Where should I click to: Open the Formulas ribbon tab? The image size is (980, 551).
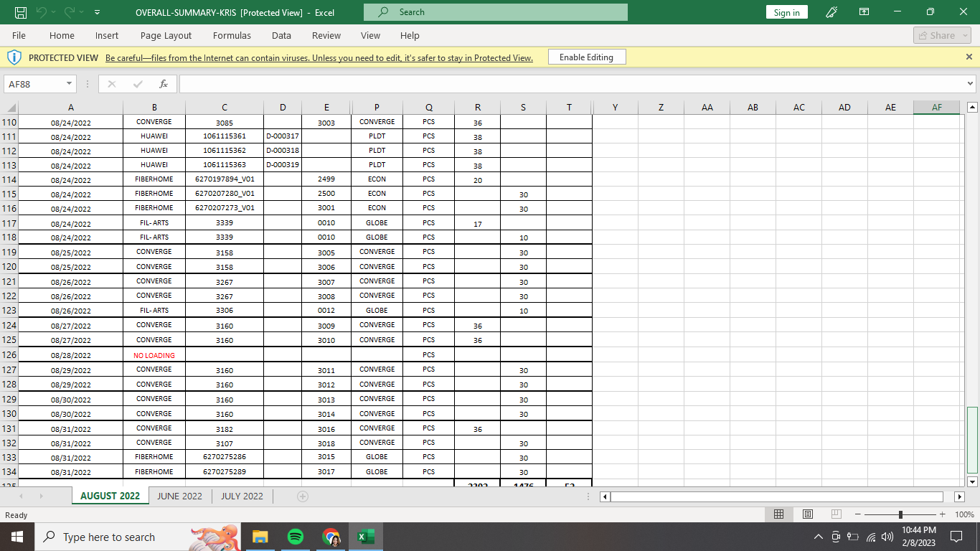[232, 35]
